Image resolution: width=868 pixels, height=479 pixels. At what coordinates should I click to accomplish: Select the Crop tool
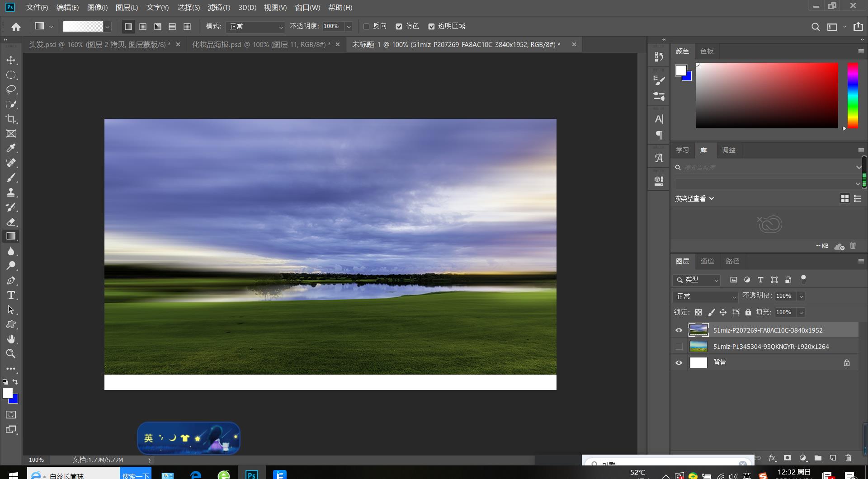(x=11, y=119)
